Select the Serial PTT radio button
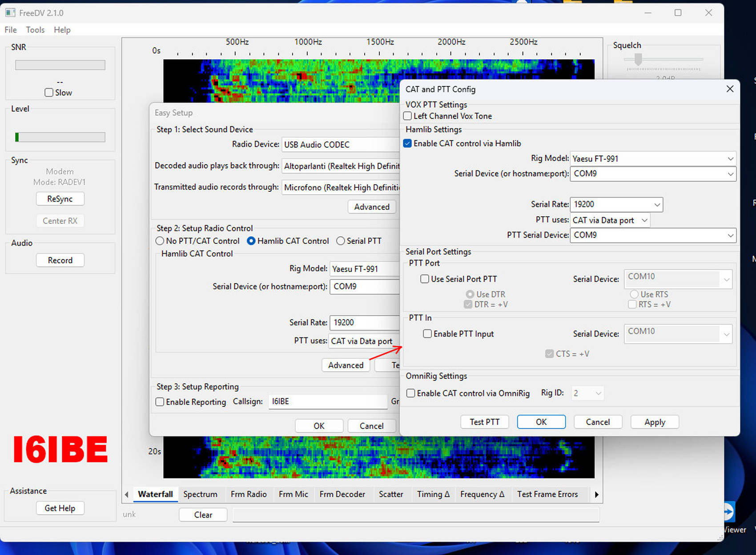 341,241
